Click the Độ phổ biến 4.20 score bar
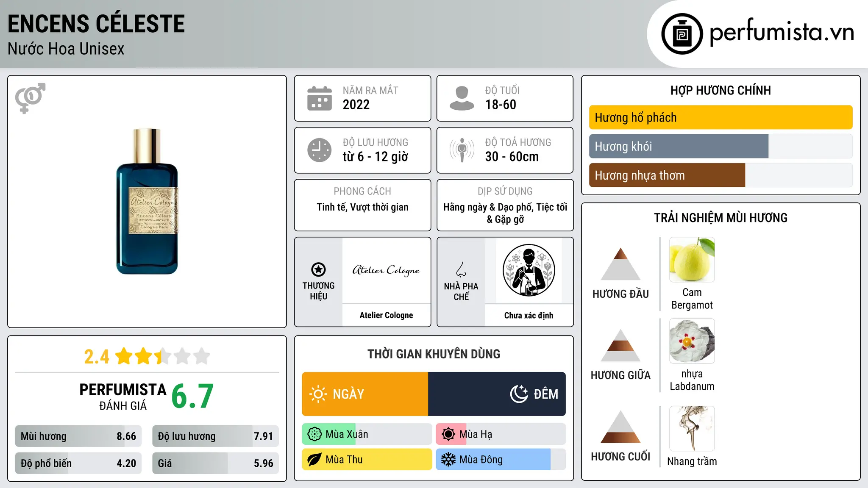The width and height of the screenshot is (868, 488). [78, 463]
